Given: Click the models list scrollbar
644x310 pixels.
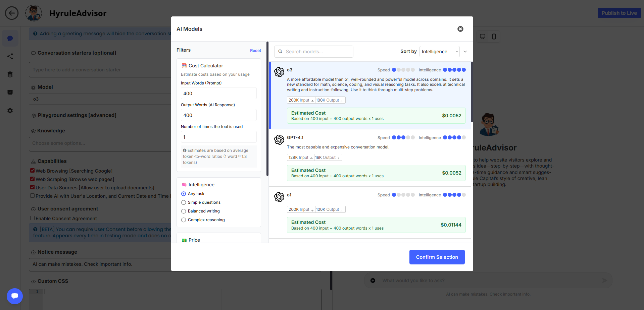Looking at the screenshot, I should point(472,92).
